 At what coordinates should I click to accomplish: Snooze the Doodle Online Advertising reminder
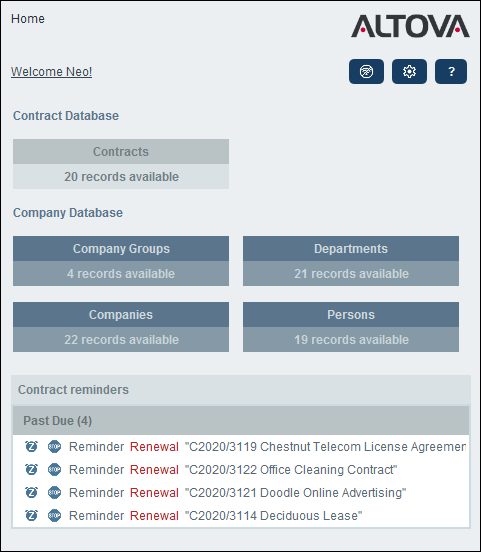[x=31, y=492]
